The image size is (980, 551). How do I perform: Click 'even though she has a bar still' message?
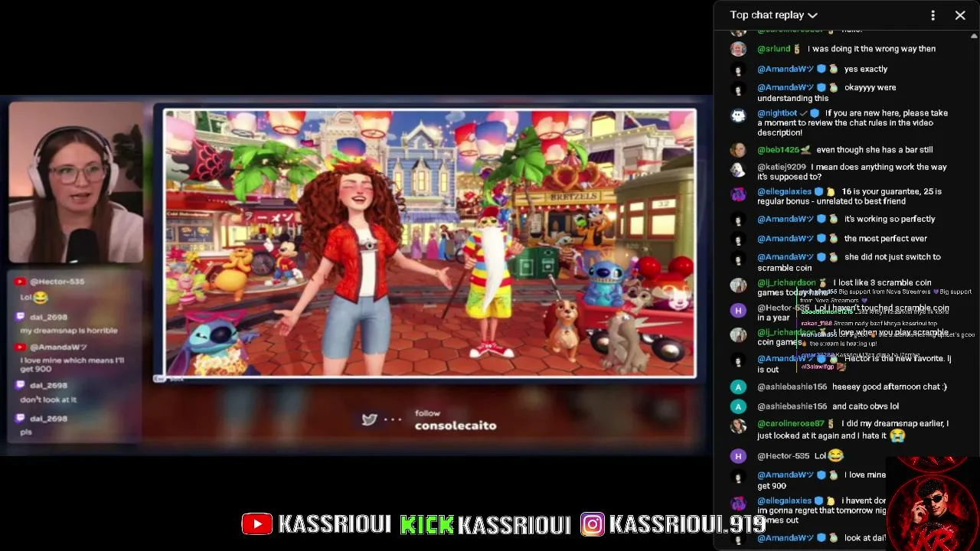[874, 150]
